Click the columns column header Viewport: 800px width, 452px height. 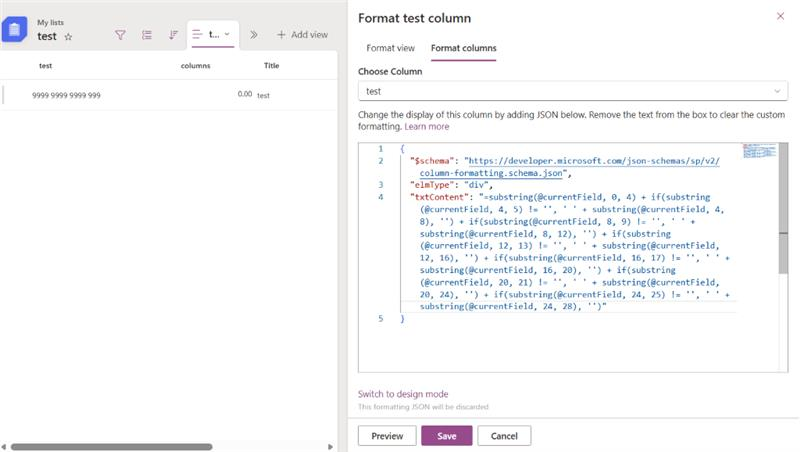click(195, 66)
